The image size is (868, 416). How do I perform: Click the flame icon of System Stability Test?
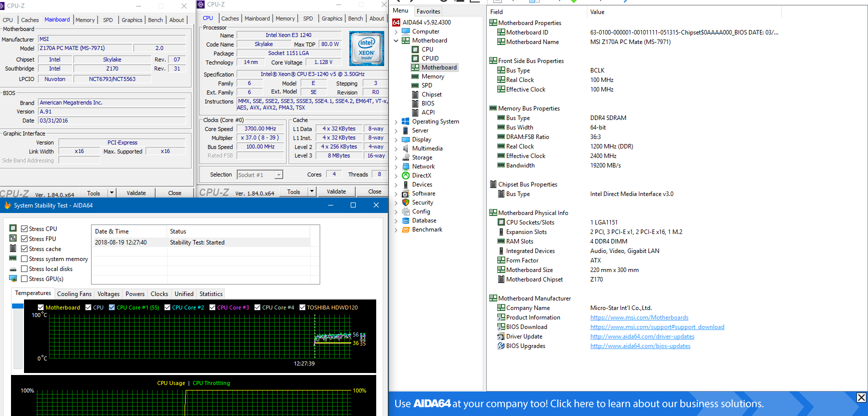8,205
